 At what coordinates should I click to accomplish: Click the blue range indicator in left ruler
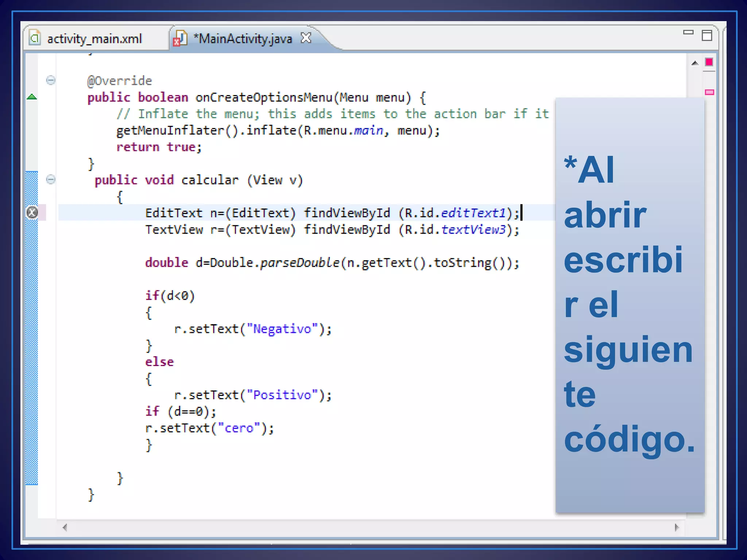pyautogui.click(x=32, y=328)
